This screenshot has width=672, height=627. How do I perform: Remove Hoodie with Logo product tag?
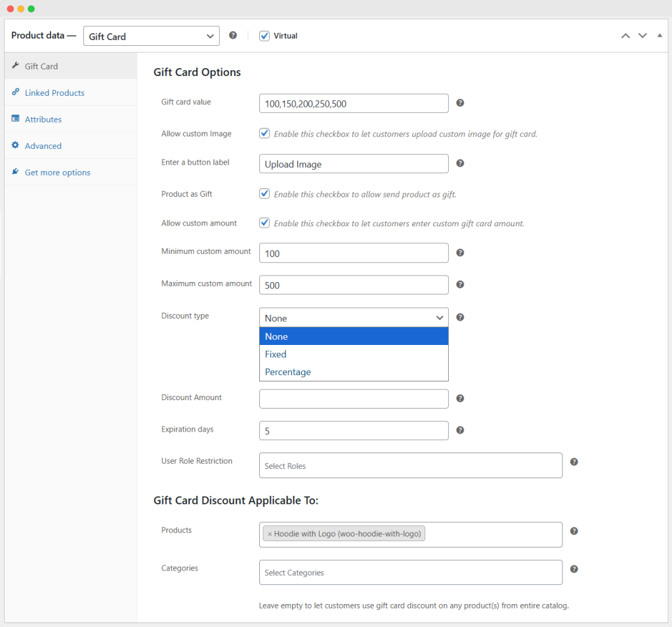tap(269, 534)
